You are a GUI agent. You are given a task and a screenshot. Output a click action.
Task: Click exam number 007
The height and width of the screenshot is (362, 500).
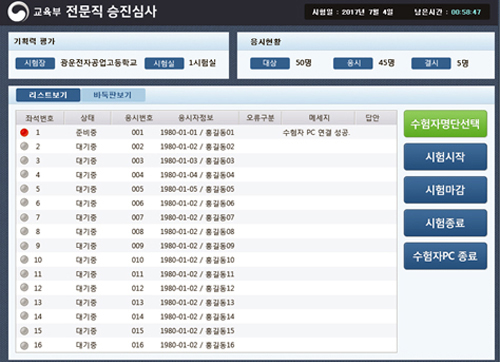pyautogui.click(x=137, y=218)
